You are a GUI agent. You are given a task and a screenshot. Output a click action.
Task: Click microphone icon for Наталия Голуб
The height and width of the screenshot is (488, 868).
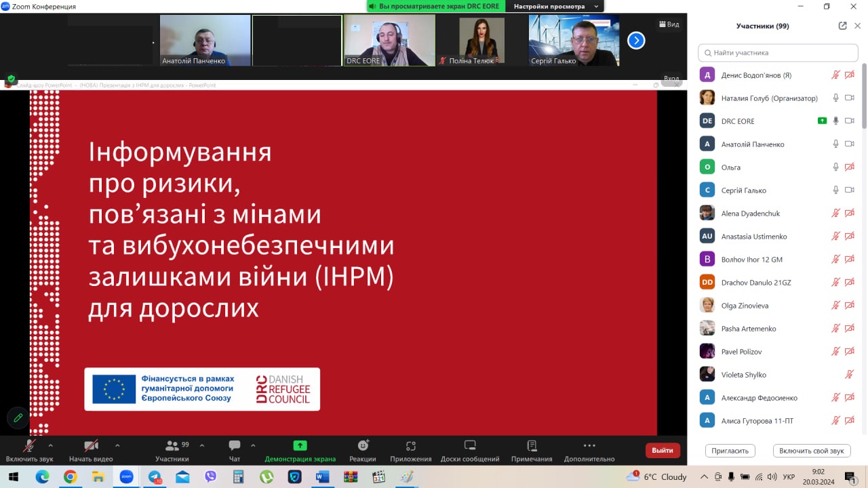(x=835, y=98)
